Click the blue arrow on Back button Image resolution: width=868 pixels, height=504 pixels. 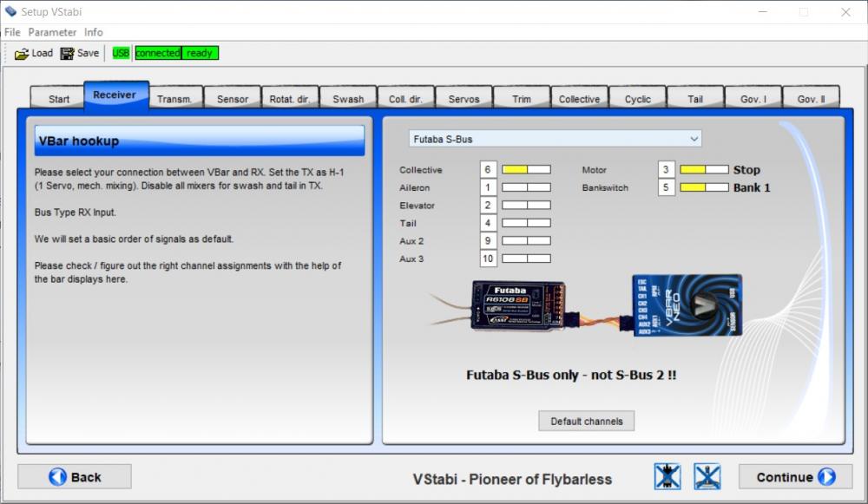click(x=57, y=477)
